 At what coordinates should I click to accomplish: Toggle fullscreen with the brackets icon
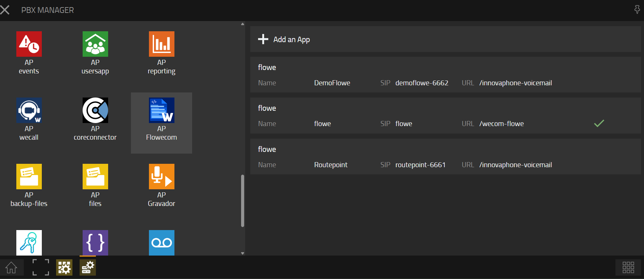coord(41,267)
